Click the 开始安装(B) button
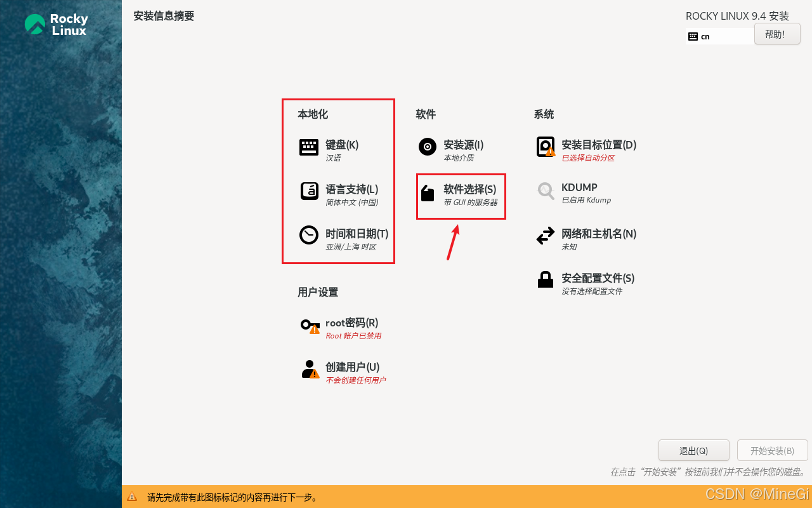This screenshot has height=508, width=812. [772, 450]
